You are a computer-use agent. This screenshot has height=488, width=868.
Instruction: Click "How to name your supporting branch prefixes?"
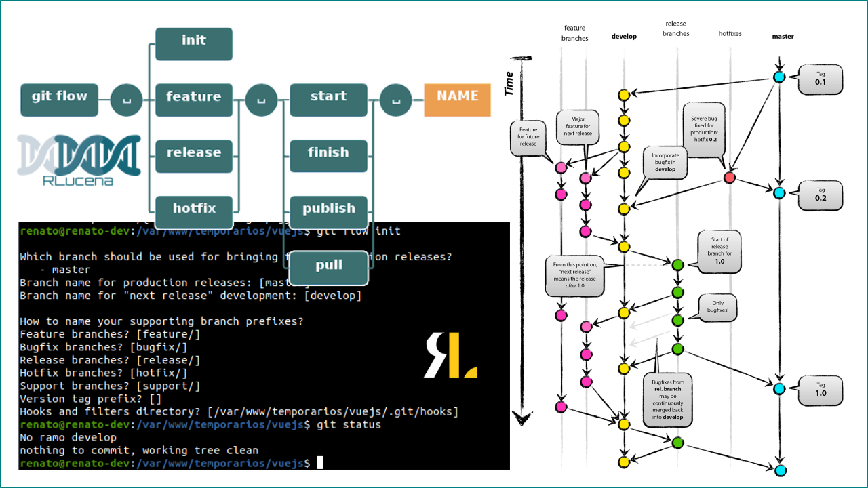click(161, 322)
